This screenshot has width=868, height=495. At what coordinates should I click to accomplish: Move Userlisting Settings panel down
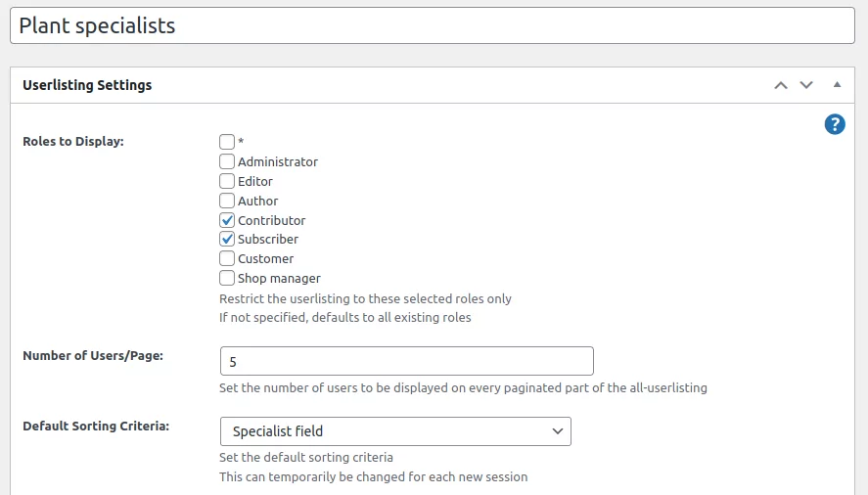tap(806, 85)
